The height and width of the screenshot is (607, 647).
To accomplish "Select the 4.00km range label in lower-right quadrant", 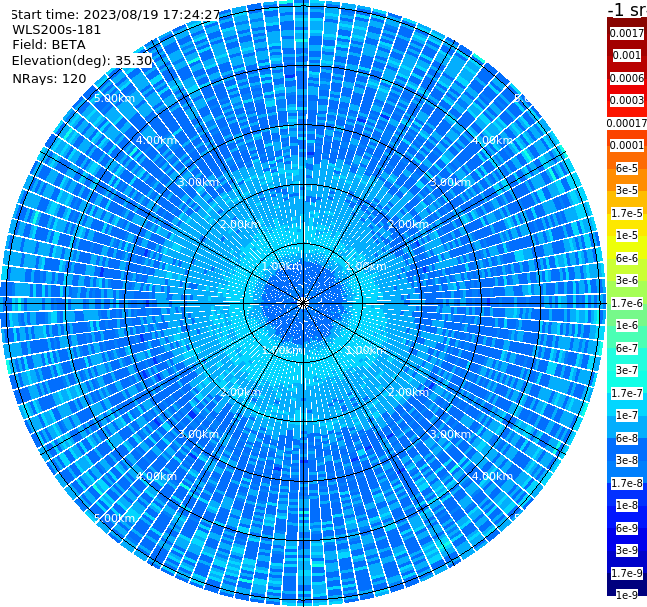I will point(492,476).
